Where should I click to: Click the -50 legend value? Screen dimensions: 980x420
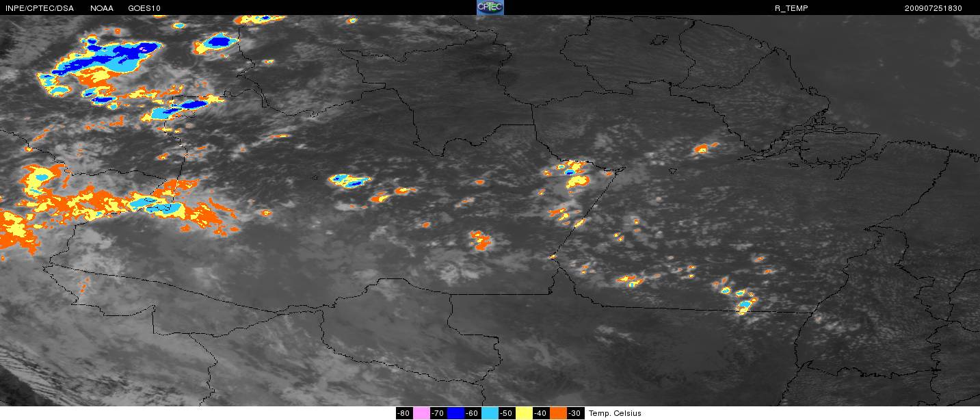click(x=507, y=413)
